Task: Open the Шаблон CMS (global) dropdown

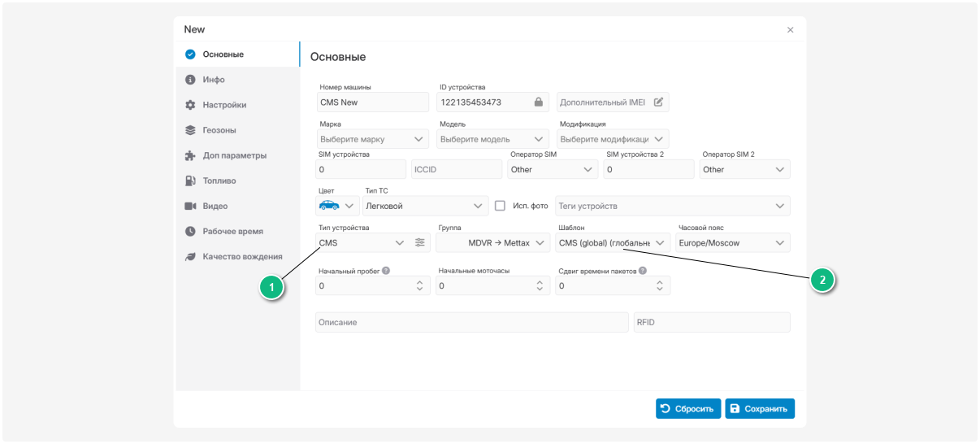Action: [614, 242]
